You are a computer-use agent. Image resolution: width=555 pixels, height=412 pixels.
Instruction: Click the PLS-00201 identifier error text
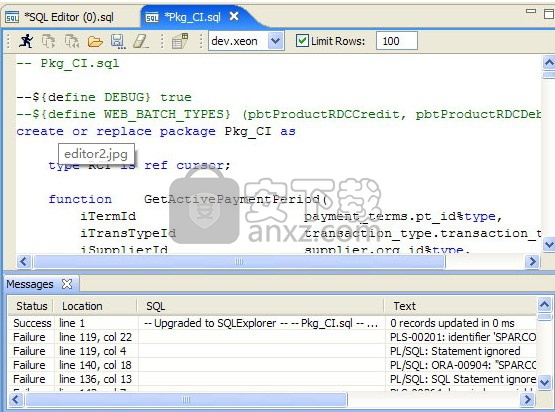tap(463, 337)
